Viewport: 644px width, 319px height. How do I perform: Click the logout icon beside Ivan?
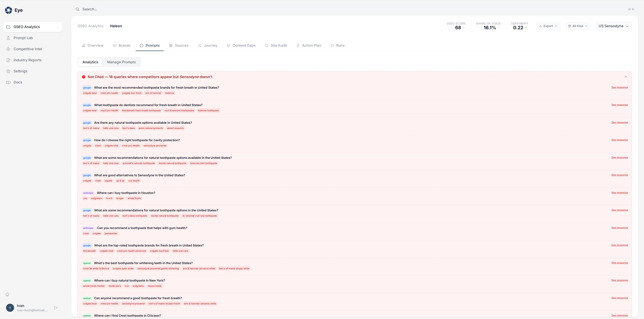(x=56, y=308)
